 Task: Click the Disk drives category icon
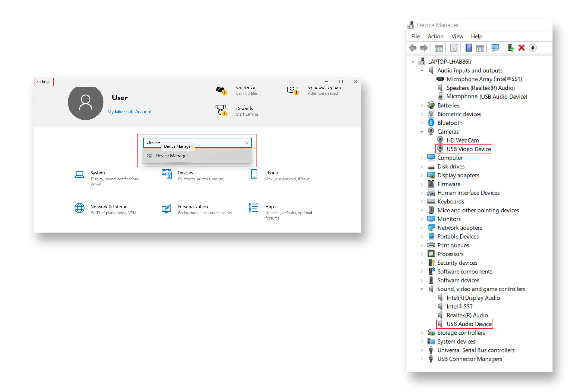[431, 167]
